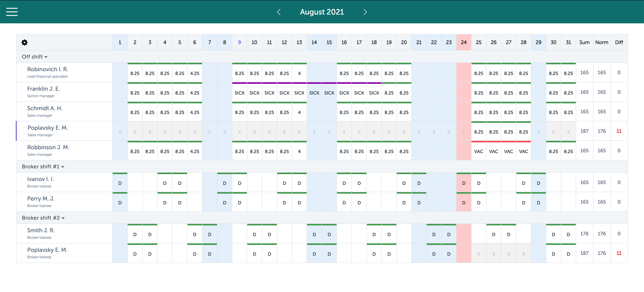Image resolution: width=644 pixels, height=292 pixels.
Task: Open the hamburger menu
Action: click(12, 12)
